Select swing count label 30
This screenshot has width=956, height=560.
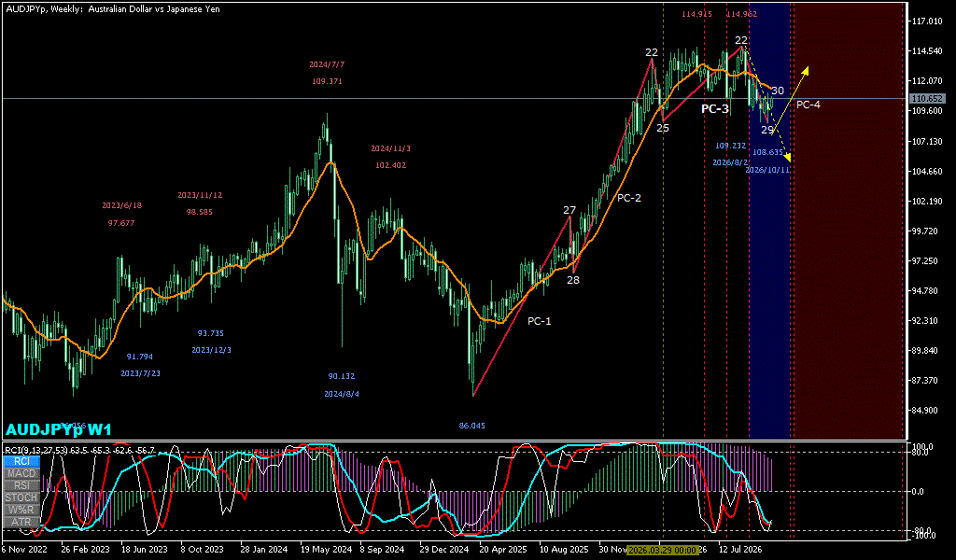pos(778,91)
